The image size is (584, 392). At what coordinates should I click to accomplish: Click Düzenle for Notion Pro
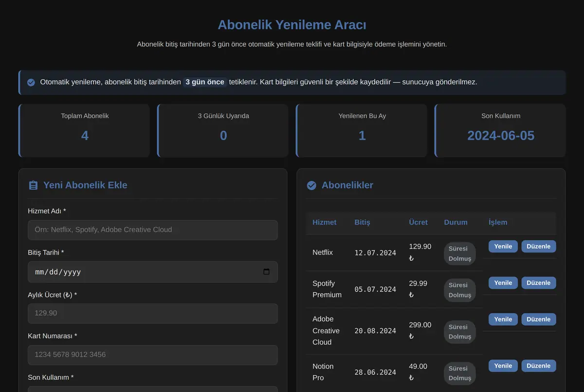pos(539,366)
